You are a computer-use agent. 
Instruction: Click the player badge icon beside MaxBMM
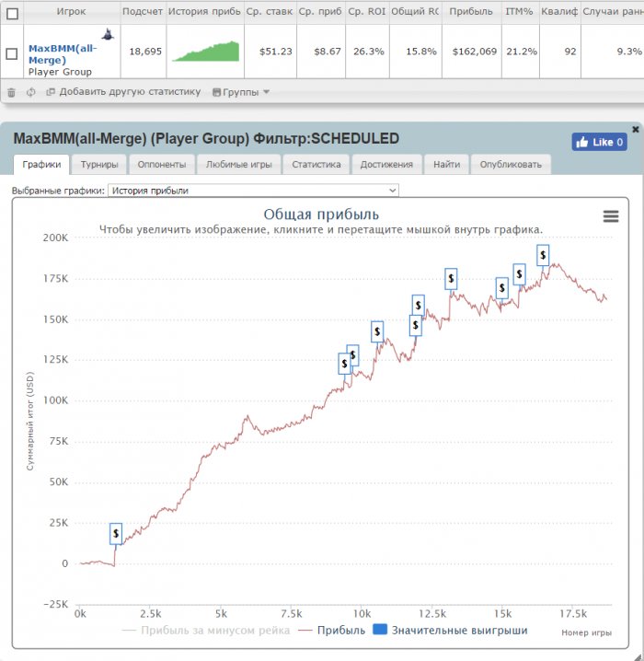click(x=108, y=35)
